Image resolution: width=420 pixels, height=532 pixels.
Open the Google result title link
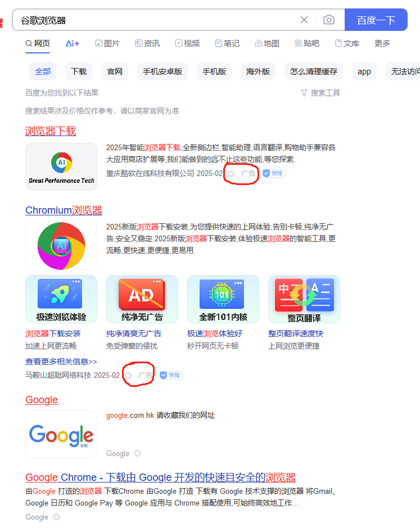tap(42, 400)
